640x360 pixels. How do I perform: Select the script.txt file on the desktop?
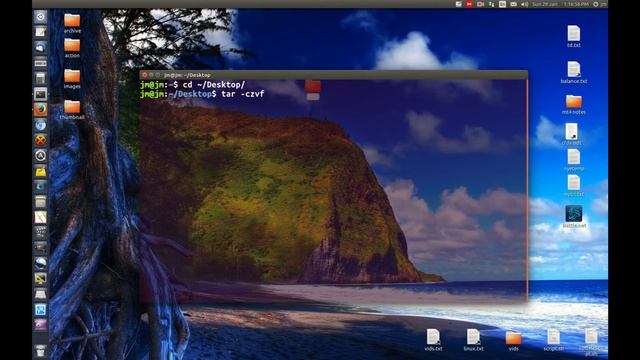(553, 340)
